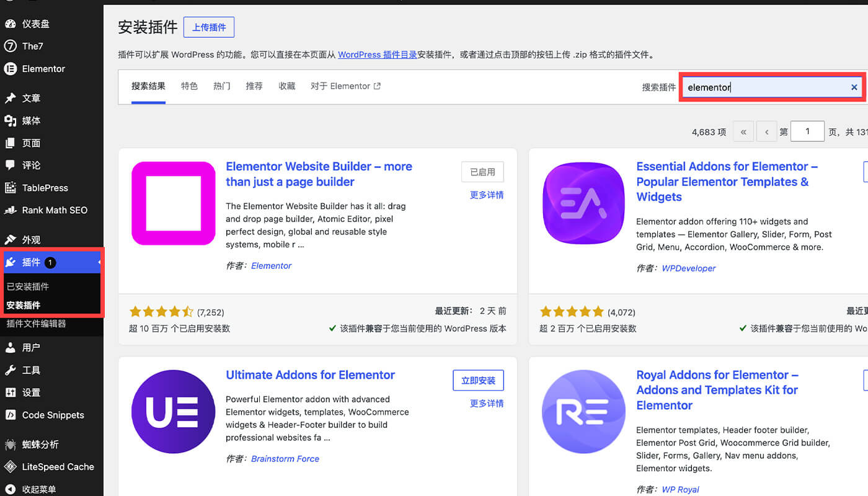Click the 页面 pages icon

pos(10,143)
